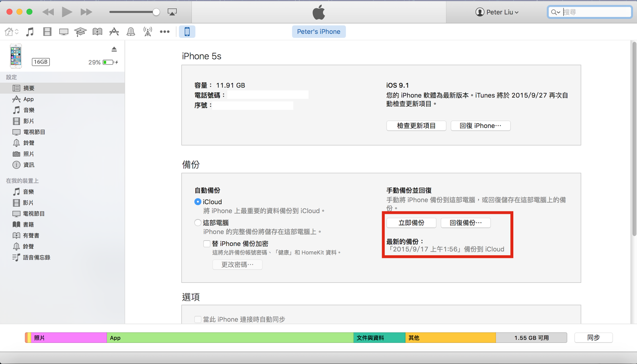Skip back to the previous track
Viewport: 637px width, 364px height.
48,12
